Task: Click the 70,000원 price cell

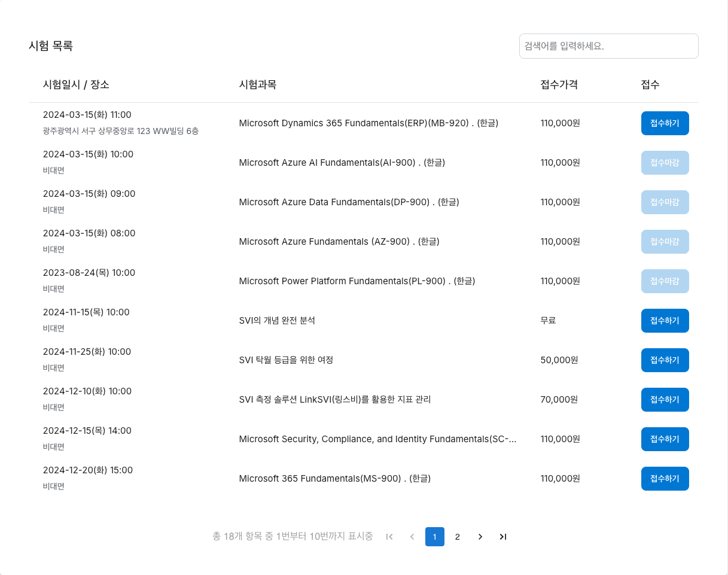Action: pyautogui.click(x=559, y=400)
